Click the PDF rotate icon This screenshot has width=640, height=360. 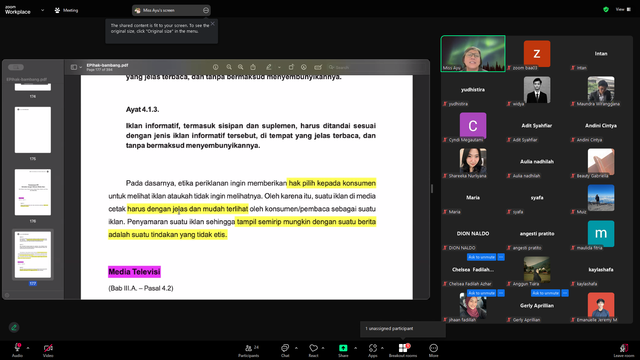pos(291,67)
